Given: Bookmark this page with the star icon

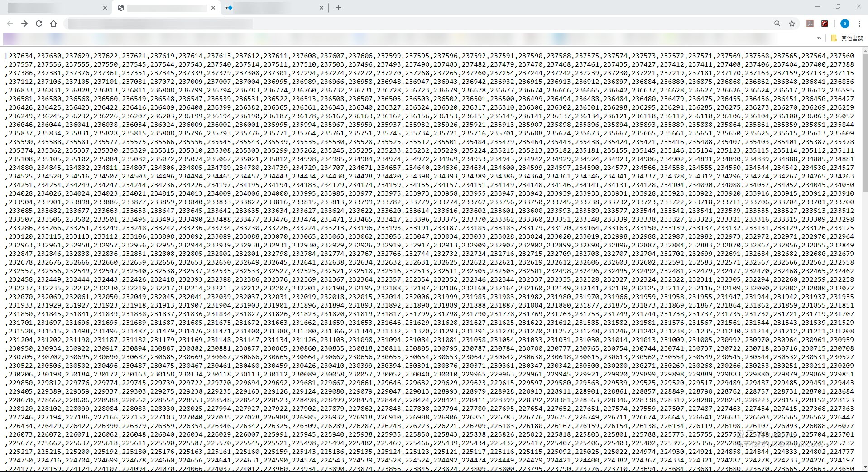Looking at the screenshot, I should 792,24.
